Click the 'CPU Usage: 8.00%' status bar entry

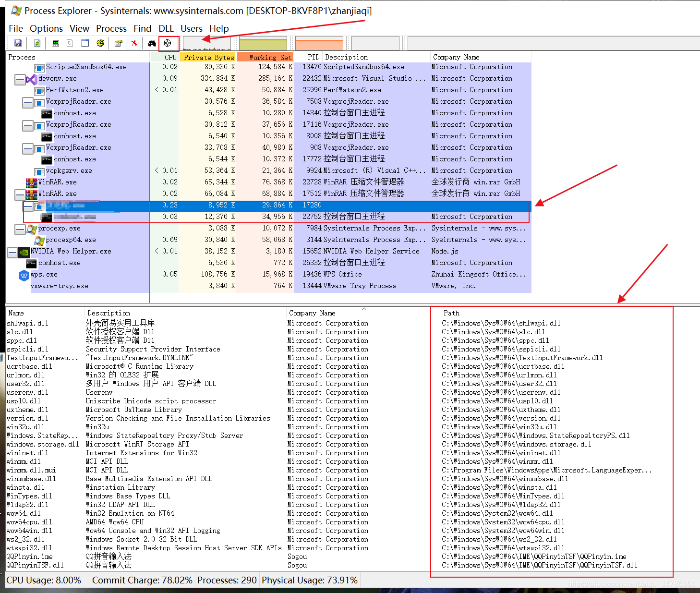44,580
